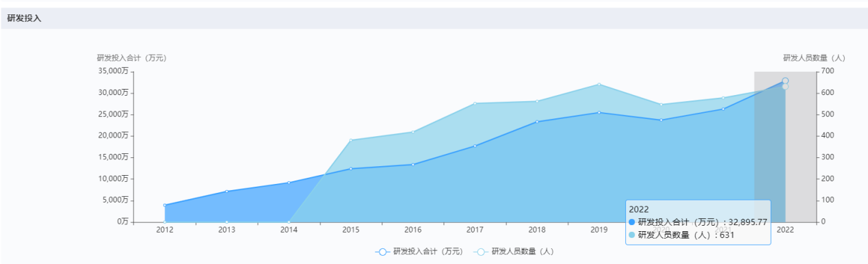The image size is (868, 264).
Task: Click the 2021 研发人员数量 data point
Action: pyautogui.click(x=723, y=98)
